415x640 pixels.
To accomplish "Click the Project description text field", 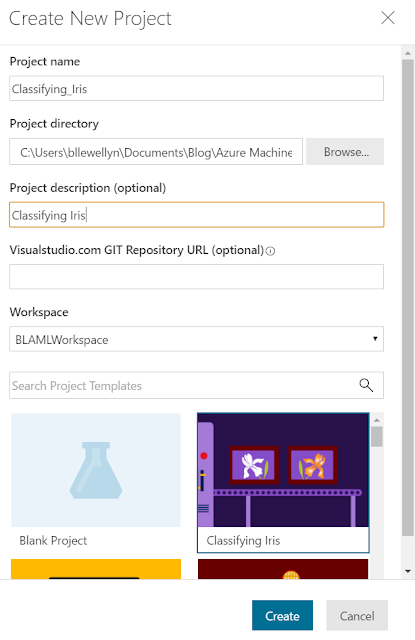I will [x=196, y=215].
